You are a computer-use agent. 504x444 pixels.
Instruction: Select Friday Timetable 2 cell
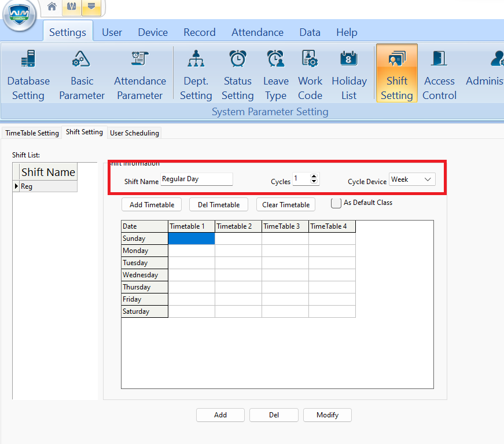click(x=238, y=299)
